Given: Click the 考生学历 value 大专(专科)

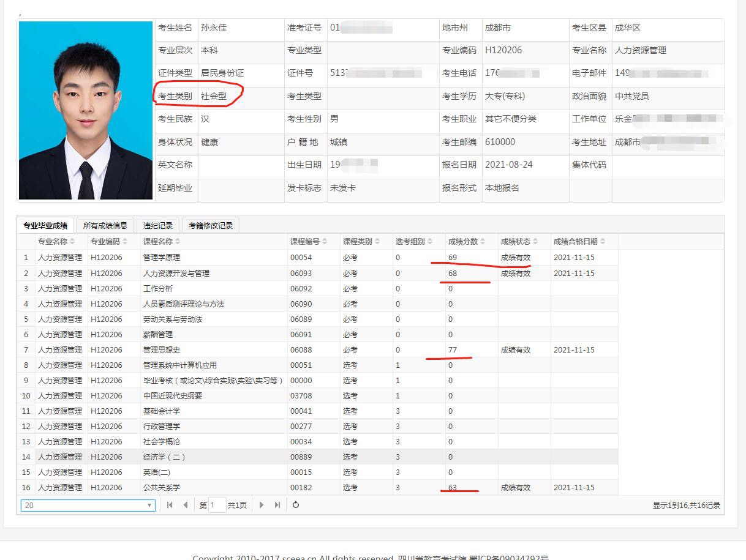Looking at the screenshot, I should point(505,96).
